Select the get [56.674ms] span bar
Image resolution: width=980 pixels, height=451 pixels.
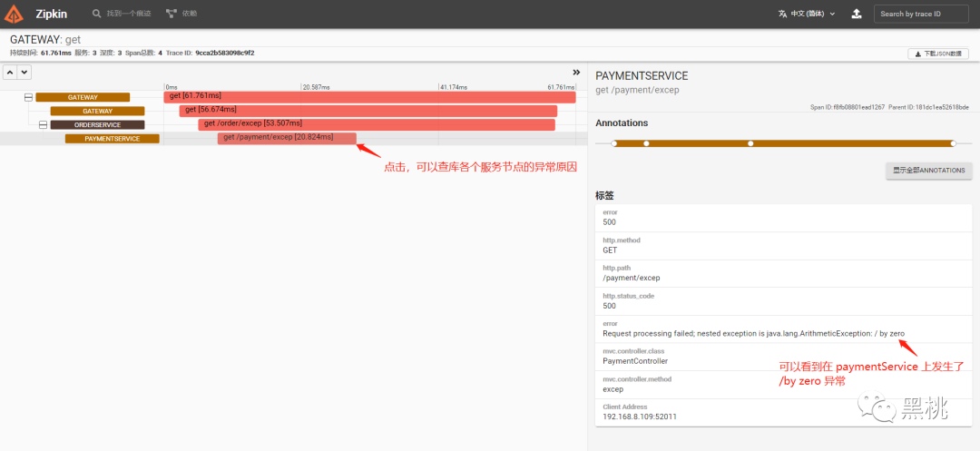coord(368,111)
